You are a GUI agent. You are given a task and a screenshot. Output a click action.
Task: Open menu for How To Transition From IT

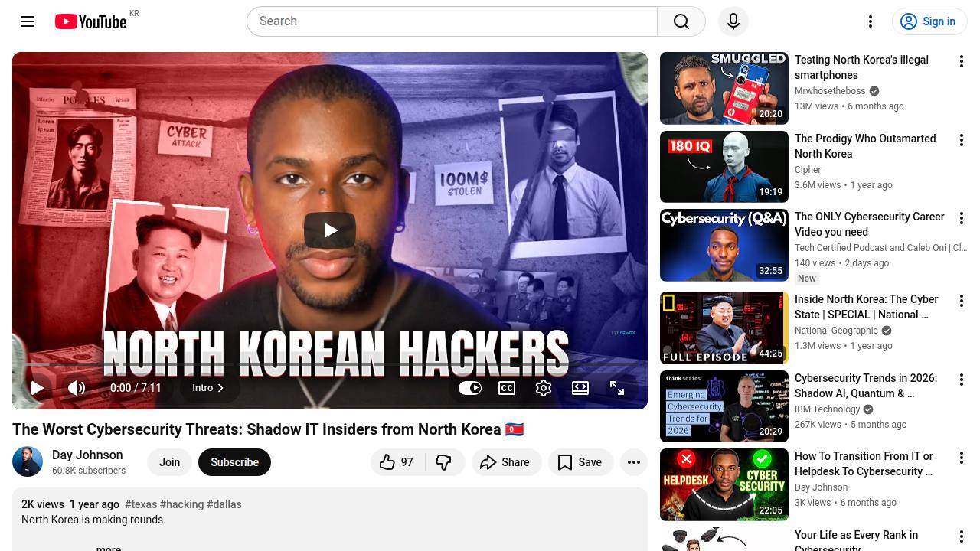pyautogui.click(x=962, y=458)
